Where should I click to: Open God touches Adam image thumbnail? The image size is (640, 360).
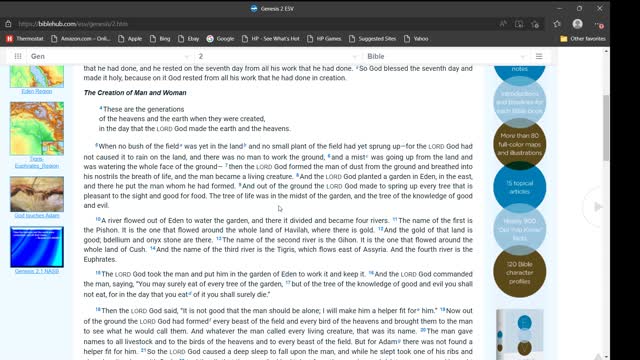pyautogui.click(x=37, y=194)
